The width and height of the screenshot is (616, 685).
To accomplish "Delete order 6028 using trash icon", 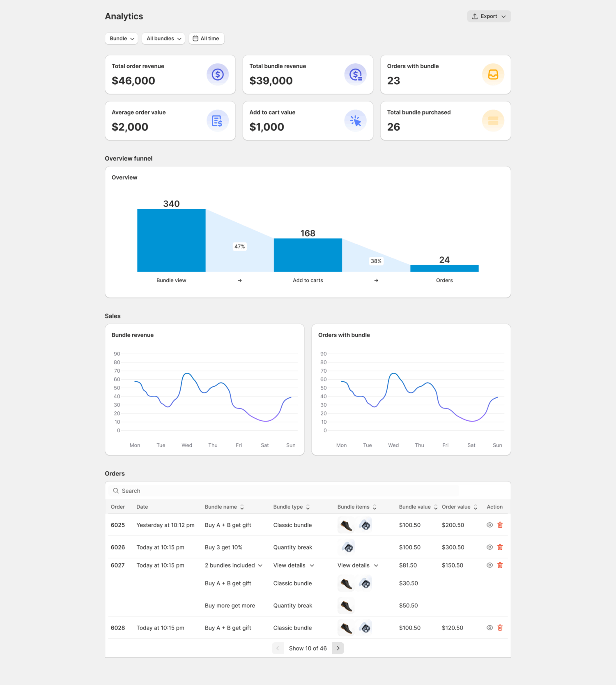I will (500, 627).
